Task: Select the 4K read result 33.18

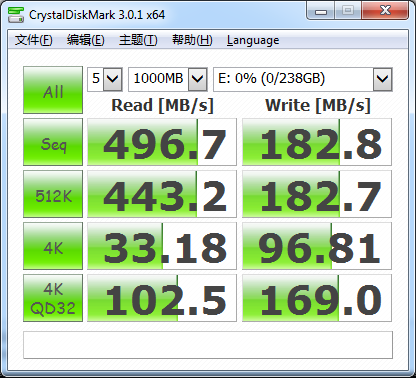Action: [162, 246]
